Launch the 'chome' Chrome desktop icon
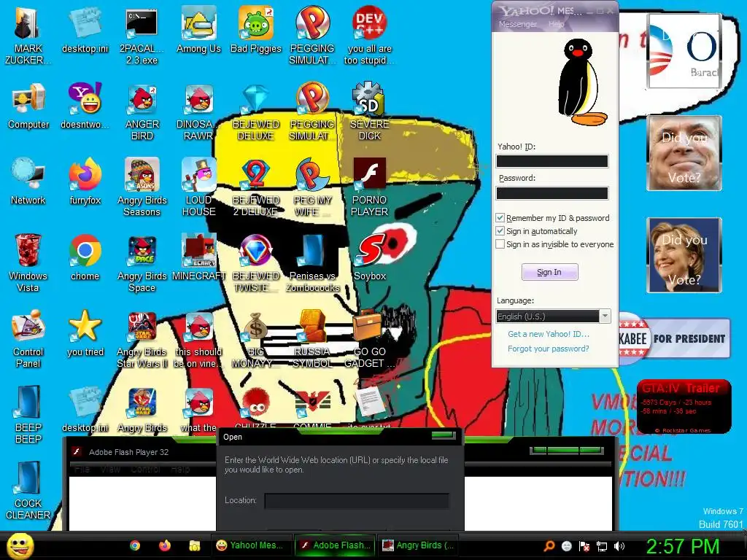Screen dimensions: 747x560 (x=85, y=258)
